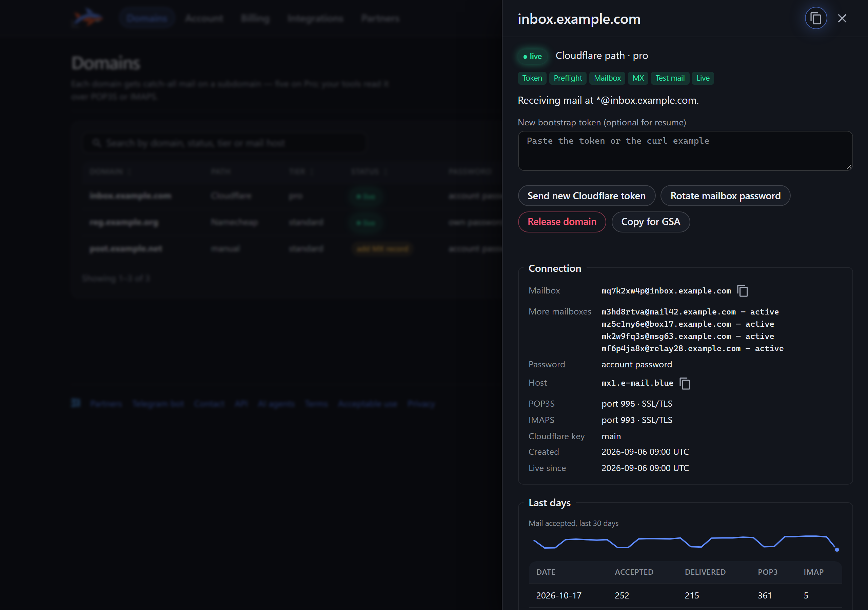Click the 2026-10-17 date row
Viewport: 868px width, 610px height.
pos(685,595)
